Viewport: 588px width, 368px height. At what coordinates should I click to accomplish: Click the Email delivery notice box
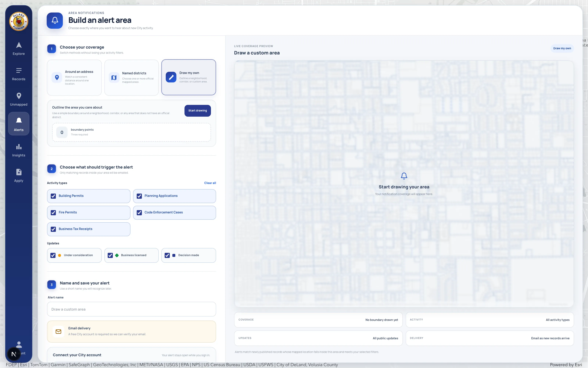131,332
